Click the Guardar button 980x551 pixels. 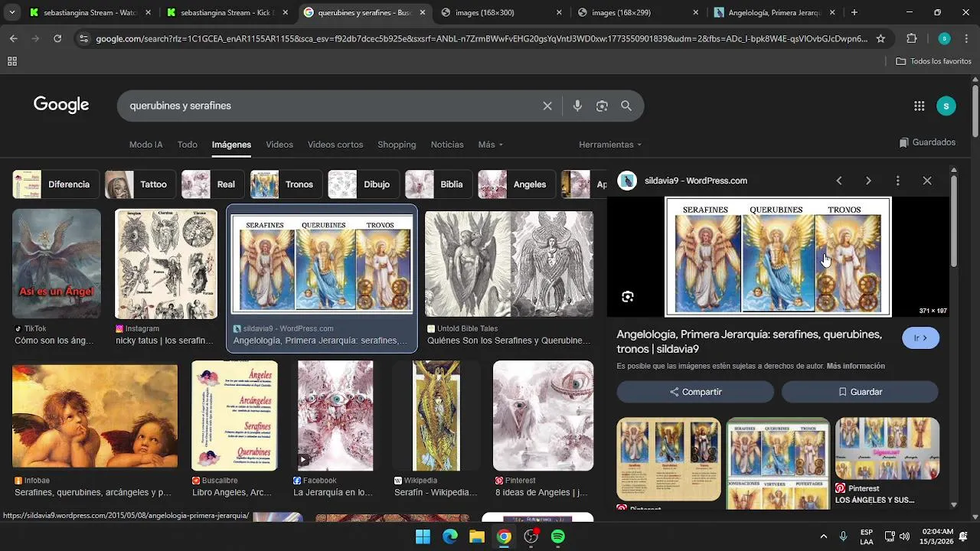[x=860, y=392]
